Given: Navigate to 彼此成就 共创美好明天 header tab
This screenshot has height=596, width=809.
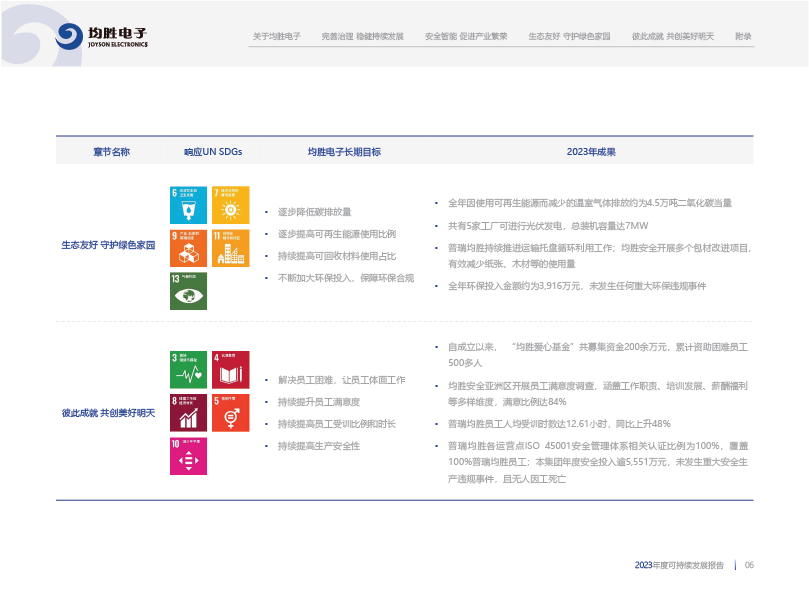Looking at the screenshot, I should pos(673,36).
